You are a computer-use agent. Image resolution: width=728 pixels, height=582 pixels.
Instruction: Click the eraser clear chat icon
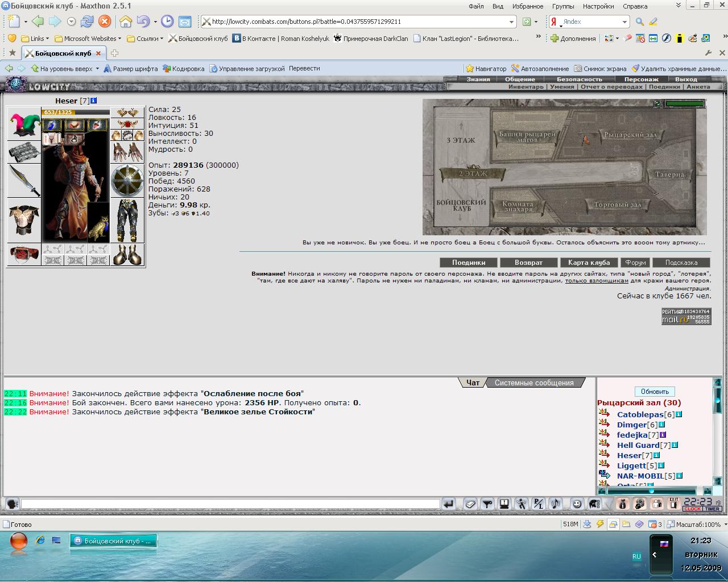click(x=470, y=504)
